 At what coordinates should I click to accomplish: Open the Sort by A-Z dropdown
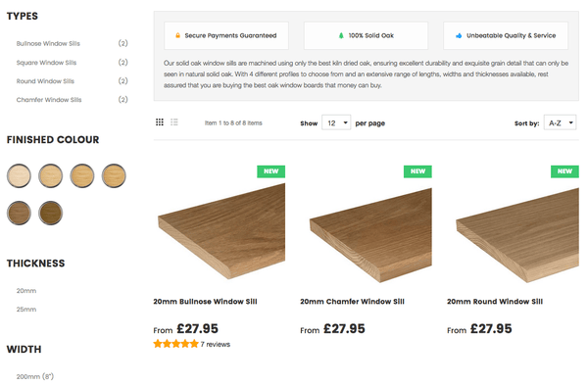pos(560,122)
